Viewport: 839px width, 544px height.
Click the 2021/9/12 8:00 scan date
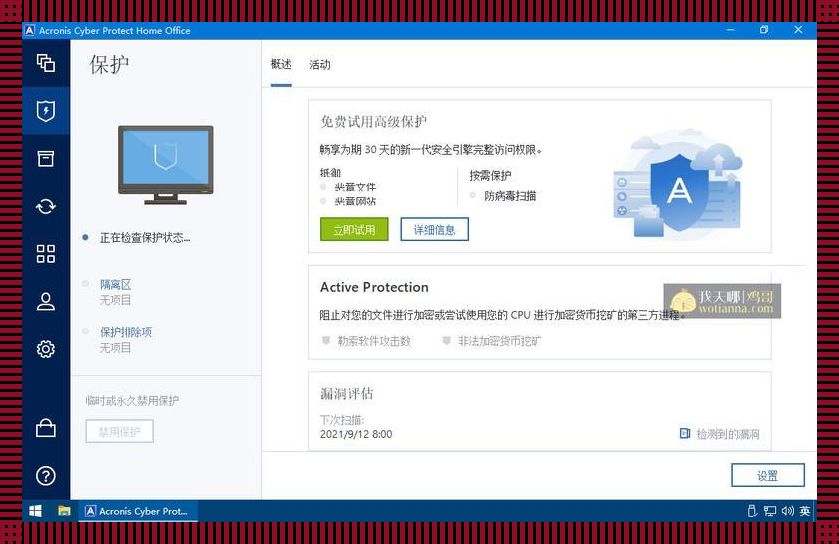click(x=356, y=434)
